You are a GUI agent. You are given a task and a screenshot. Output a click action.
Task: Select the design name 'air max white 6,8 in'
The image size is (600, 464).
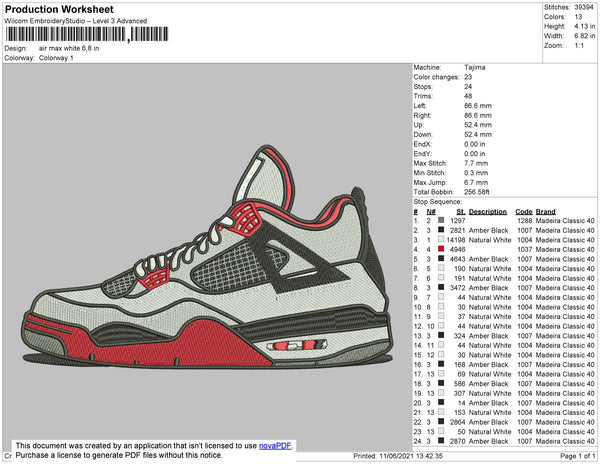(69, 49)
